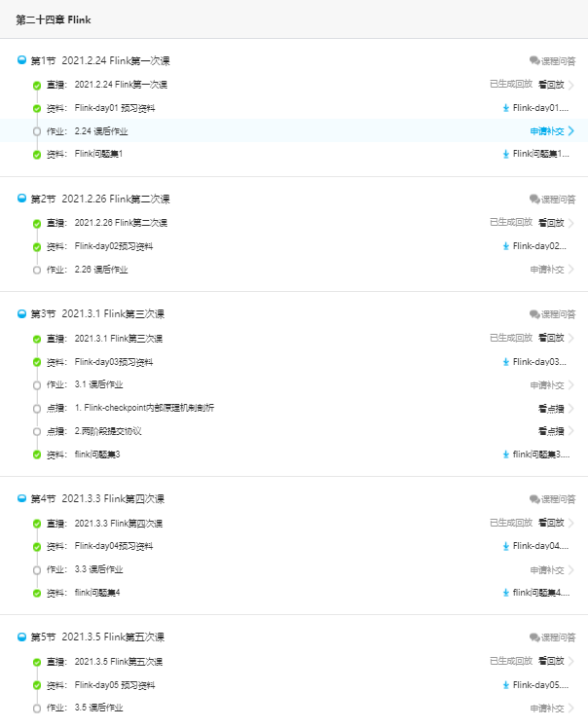588x728 pixels.
Task: Collapse section 第4节 using its blue circle
Action: click(21, 498)
